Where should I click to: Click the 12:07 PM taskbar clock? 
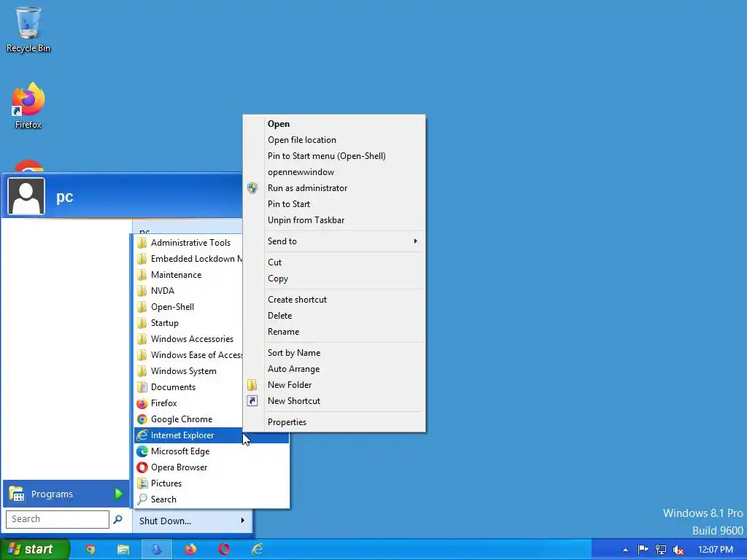(x=715, y=550)
